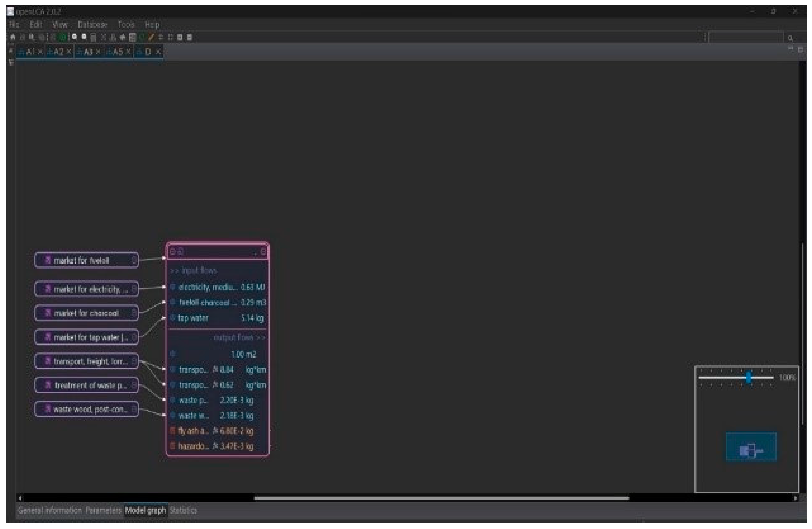
Task: Toggle the button on waste wood, post-consumer node
Action: [134, 409]
